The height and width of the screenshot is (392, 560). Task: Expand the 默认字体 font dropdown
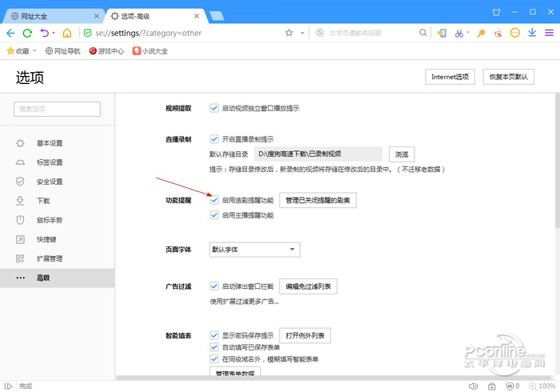(x=254, y=250)
